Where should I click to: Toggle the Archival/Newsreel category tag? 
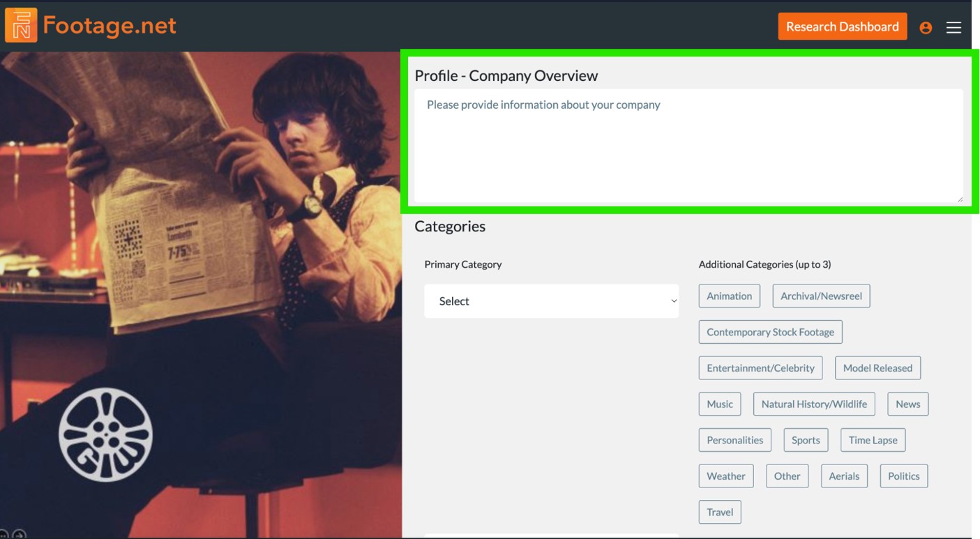[x=821, y=296]
